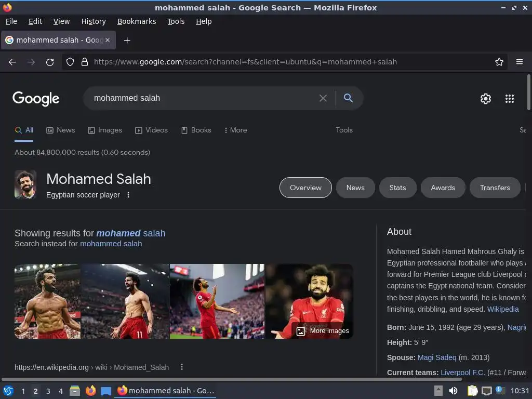
Task: Switch to workspace 1
Action: [x=23, y=391]
